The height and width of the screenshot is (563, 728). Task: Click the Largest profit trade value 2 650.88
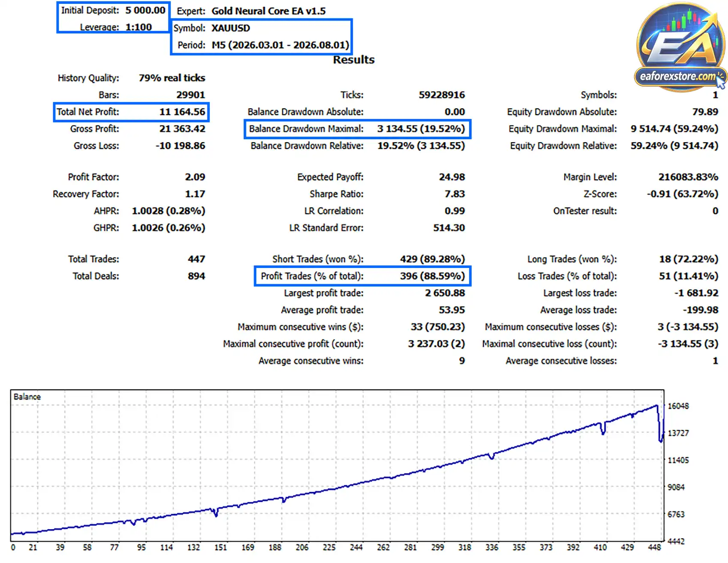(445, 293)
